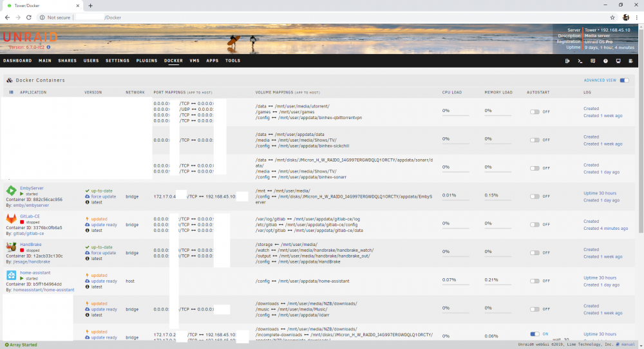This screenshot has height=349, width=644.
Task: Click the info icon beside EmbyServer latest tag
Action: click(87, 202)
